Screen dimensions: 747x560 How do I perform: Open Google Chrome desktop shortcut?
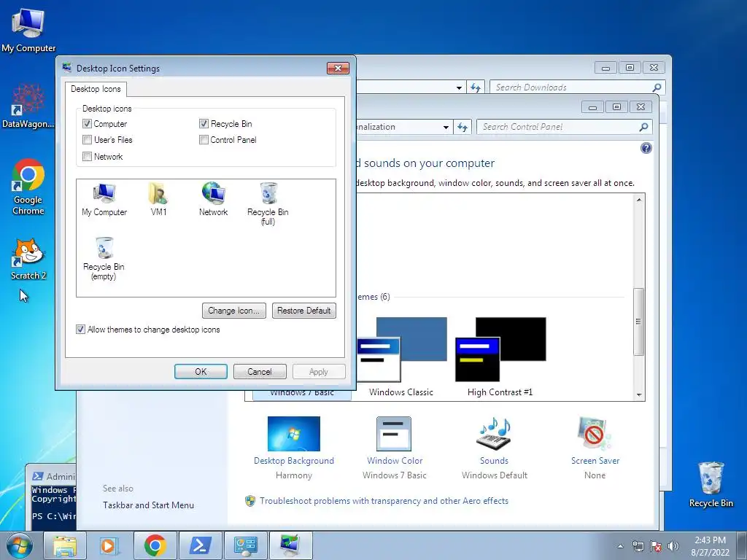[x=28, y=187]
